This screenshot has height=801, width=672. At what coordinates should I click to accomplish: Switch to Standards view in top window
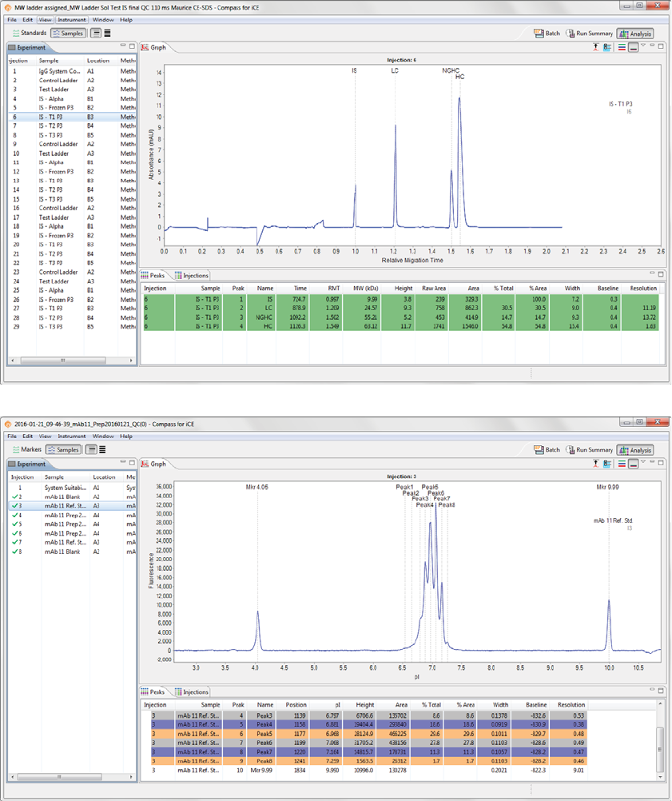[30, 33]
